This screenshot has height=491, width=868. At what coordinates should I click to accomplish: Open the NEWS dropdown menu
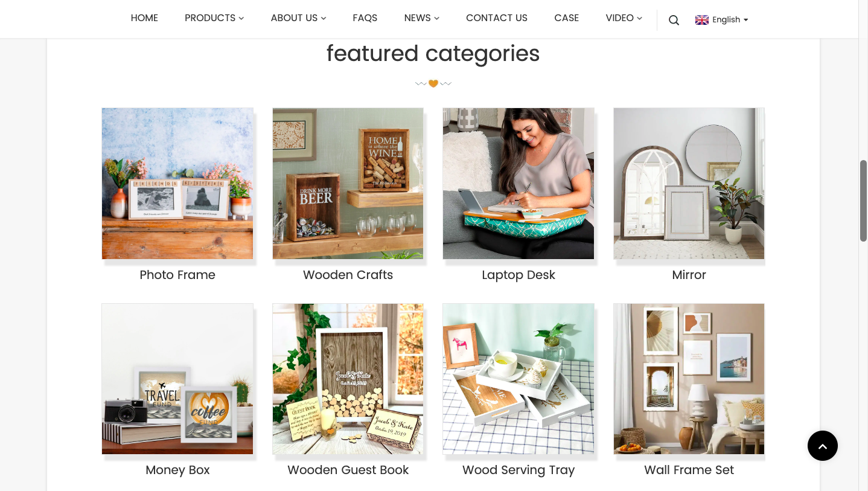click(422, 18)
